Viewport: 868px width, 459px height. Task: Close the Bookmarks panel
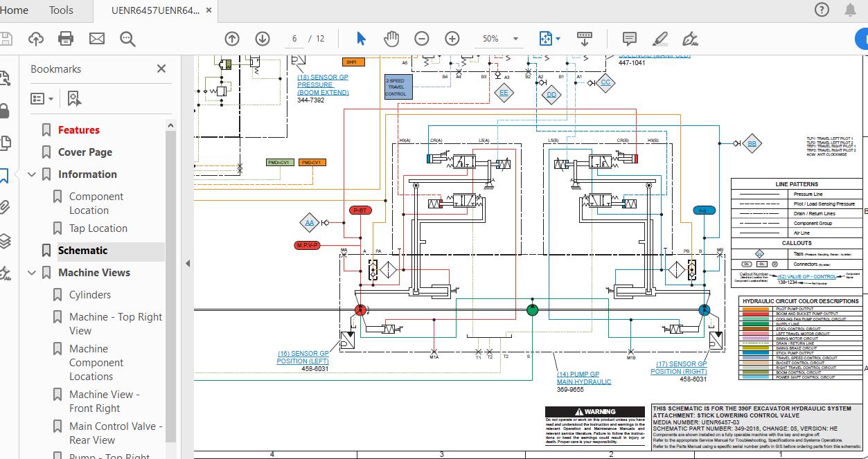pyautogui.click(x=161, y=69)
